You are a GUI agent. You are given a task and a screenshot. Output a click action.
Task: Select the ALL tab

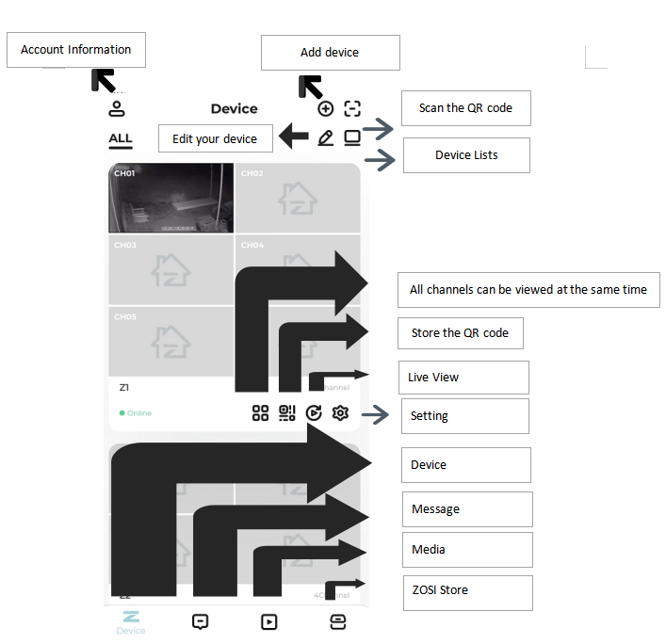(x=121, y=140)
